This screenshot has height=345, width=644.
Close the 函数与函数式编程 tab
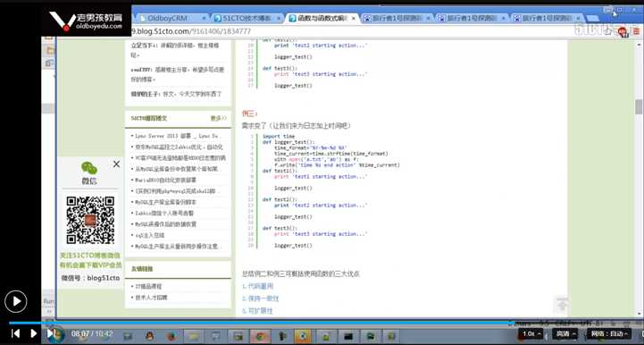coord(353,19)
